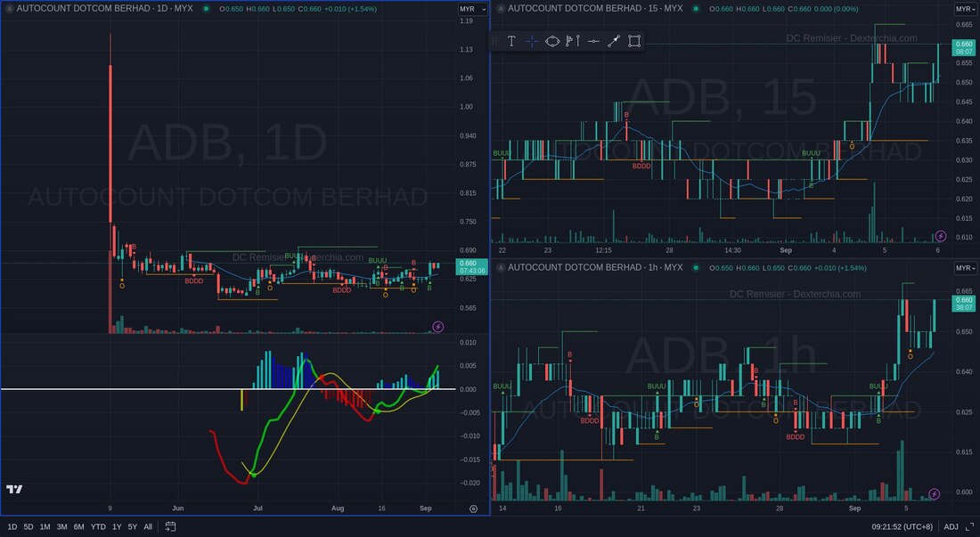Click 0.600 value on 1h price scale
Screen dimensions: 980x537
pyautogui.click(x=964, y=492)
